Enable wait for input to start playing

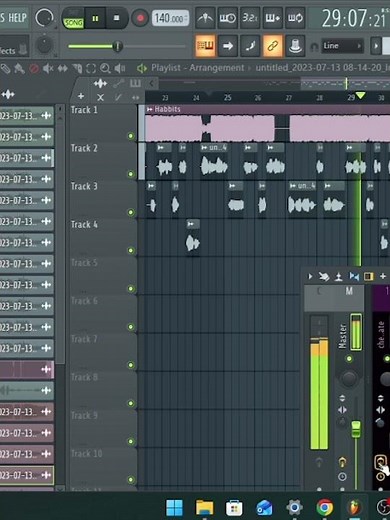pos(228,18)
